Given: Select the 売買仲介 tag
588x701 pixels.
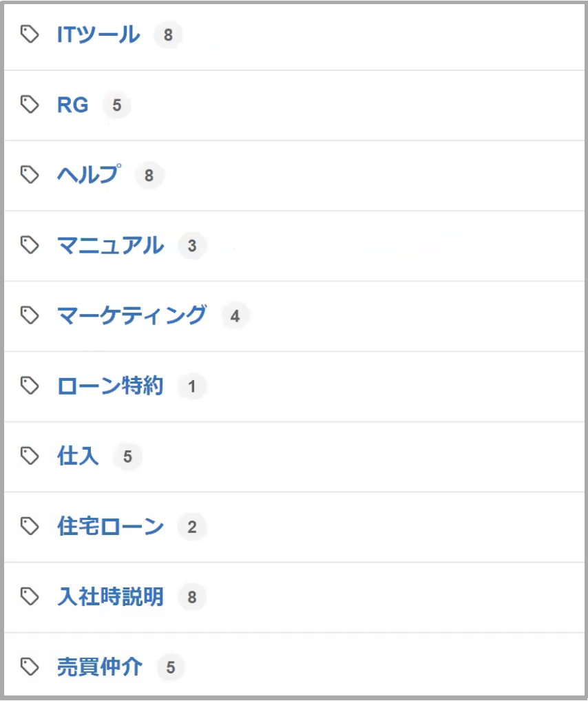Looking at the screenshot, I should click(x=101, y=667).
